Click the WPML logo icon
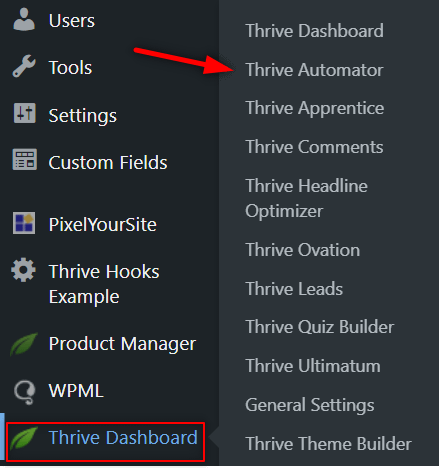Viewport: 439px width, 468px height. (x=24, y=392)
